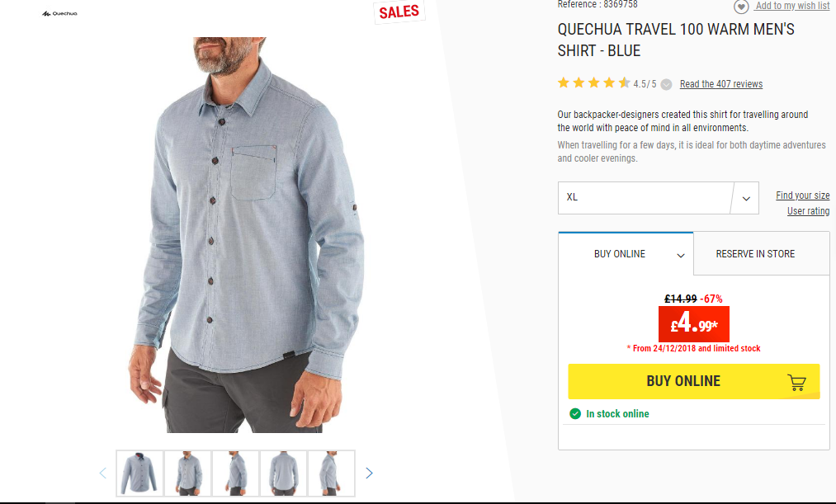Click the Quechua brand logo
Screen dimensions: 836x504
tap(59, 13)
